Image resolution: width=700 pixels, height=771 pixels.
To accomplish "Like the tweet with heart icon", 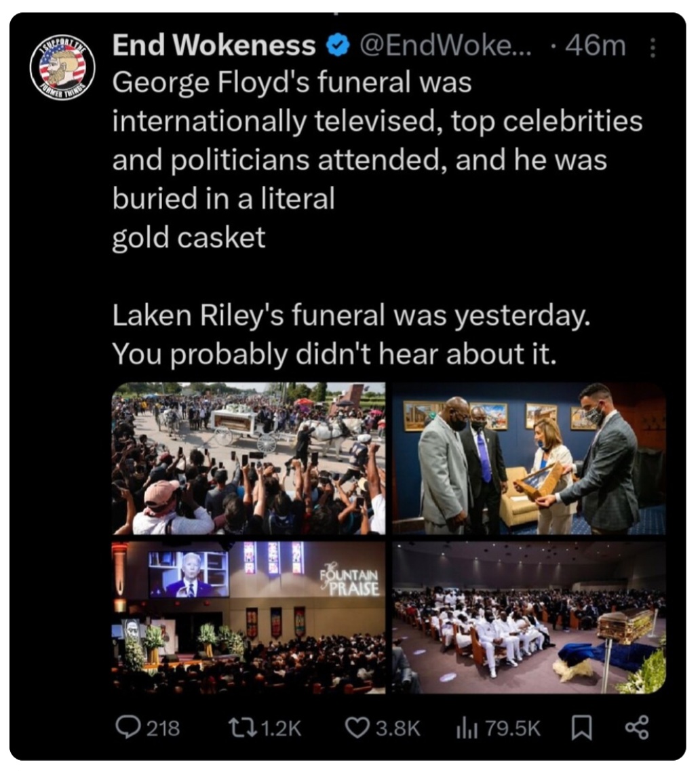I will [x=357, y=728].
